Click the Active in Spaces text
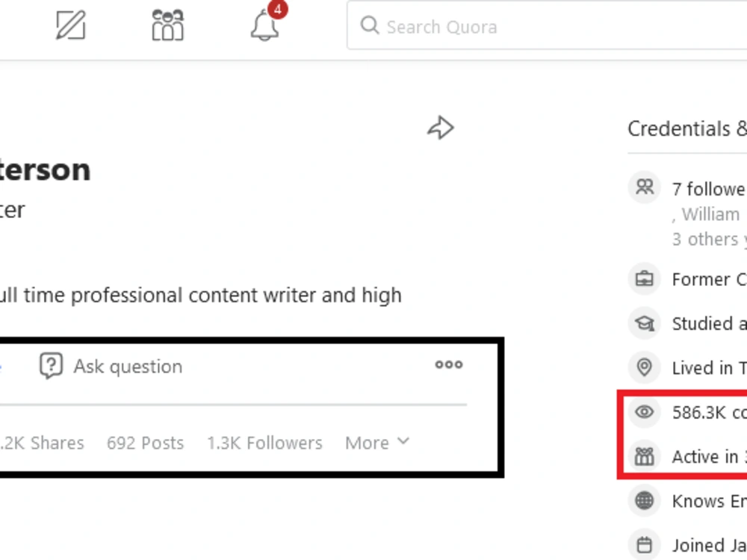The image size is (747, 560). pos(710,457)
